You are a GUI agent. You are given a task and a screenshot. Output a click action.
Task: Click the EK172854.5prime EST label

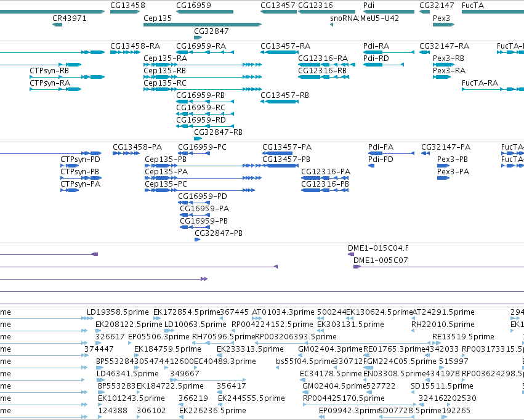(187, 312)
